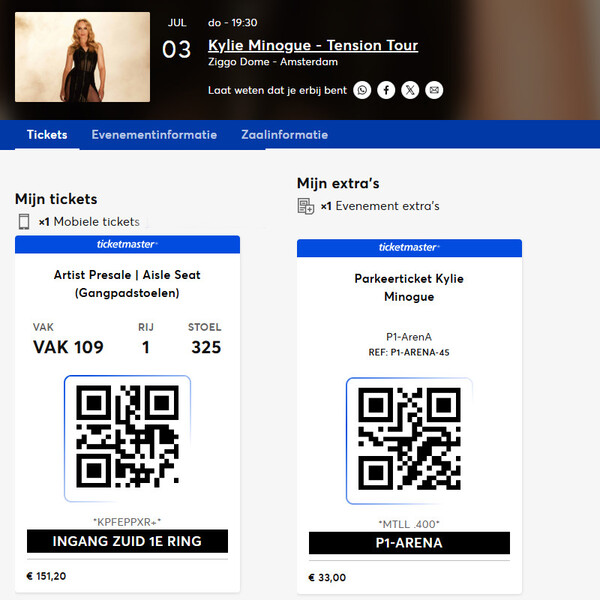The image size is (600, 600).
Task: Click the P1-ARENA black bar
Action: (409, 543)
